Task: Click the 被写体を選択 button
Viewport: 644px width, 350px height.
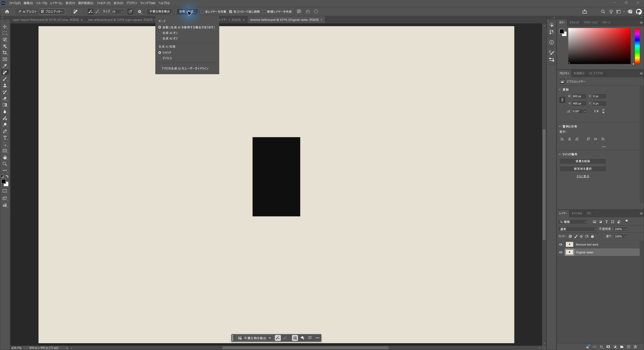Action: (x=583, y=169)
